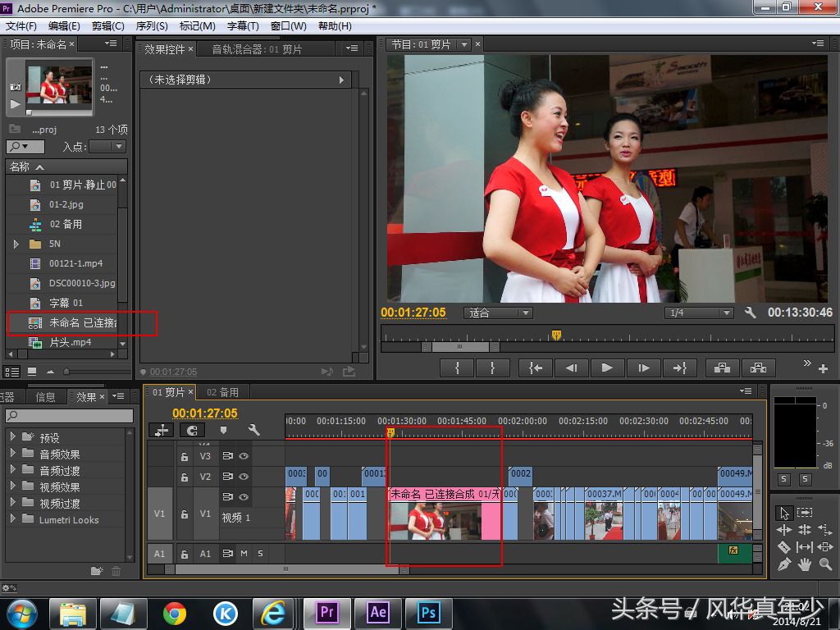The image size is (840, 630).
Task: Open the 适合 zoom level dropdown
Action: [499, 313]
